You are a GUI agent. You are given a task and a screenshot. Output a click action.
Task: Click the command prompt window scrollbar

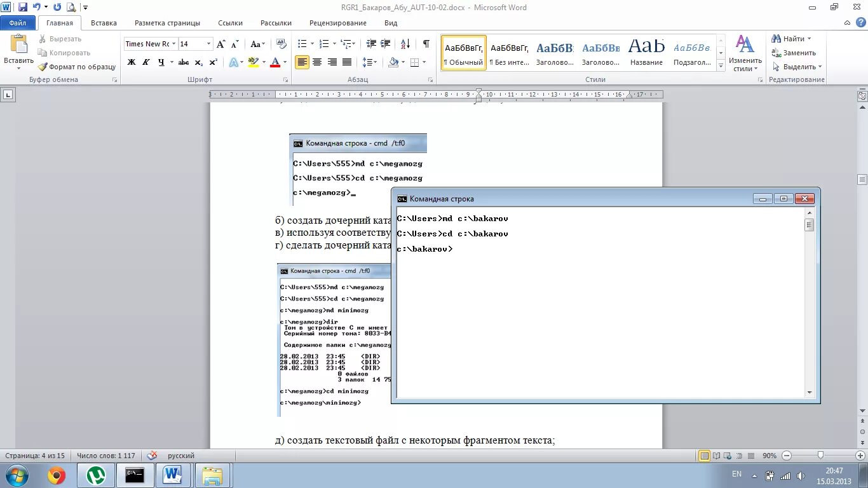coord(809,225)
